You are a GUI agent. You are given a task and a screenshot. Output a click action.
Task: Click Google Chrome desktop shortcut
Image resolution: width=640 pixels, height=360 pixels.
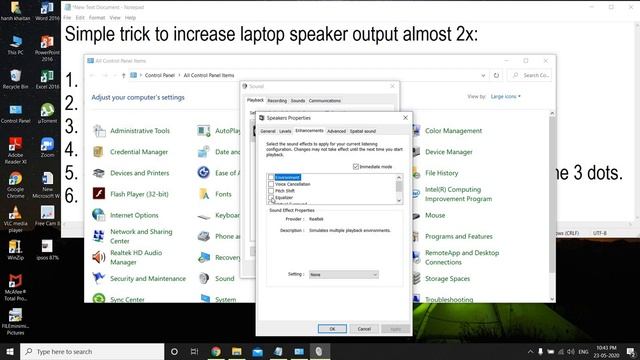pos(16,184)
